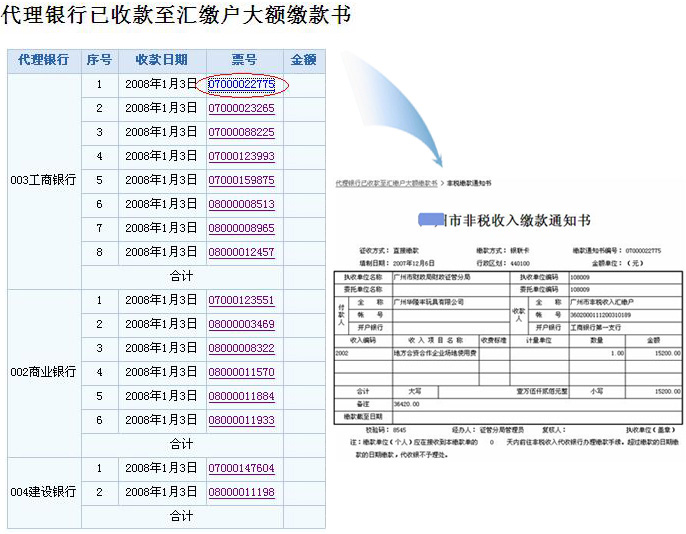
Task: Click ticket number 08000003469
Action: coord(241,324)
